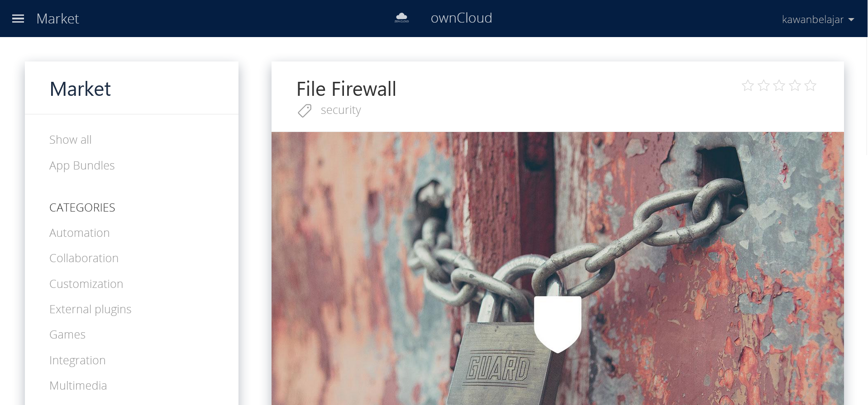Rate File Firewall one star

748,85
